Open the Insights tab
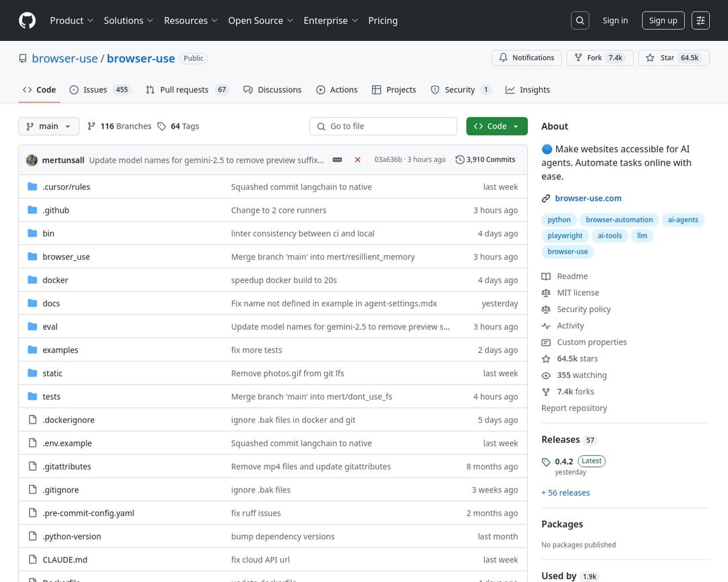The height and width of the screenshot is (582, 728). pos(528,90)
